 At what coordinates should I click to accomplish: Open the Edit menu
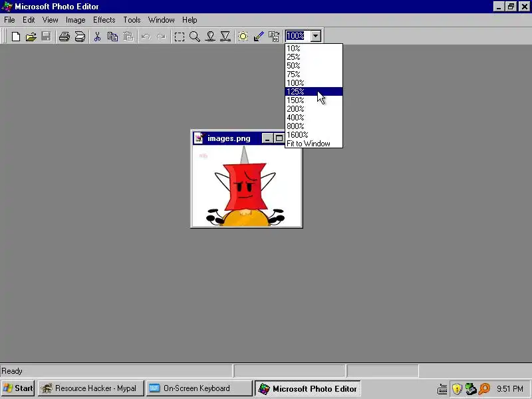(x=29, y=20)
